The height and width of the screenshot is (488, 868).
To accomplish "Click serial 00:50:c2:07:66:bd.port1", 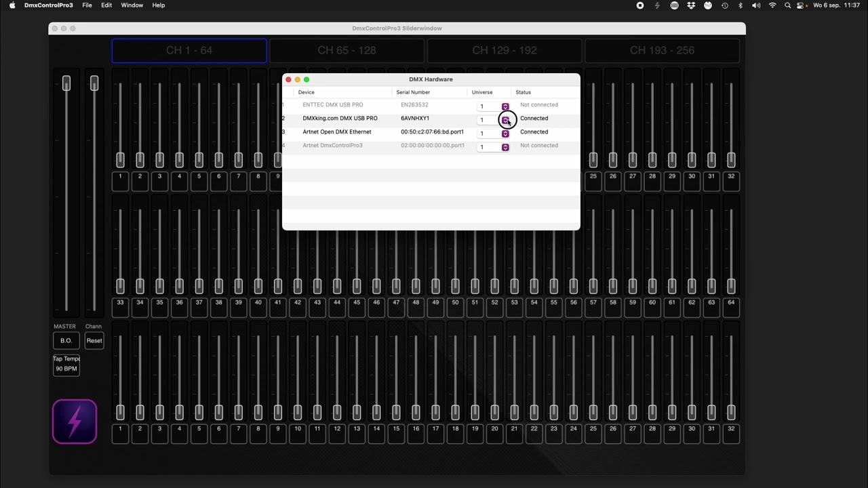I will pyautogui.click(x=432, y=132).
